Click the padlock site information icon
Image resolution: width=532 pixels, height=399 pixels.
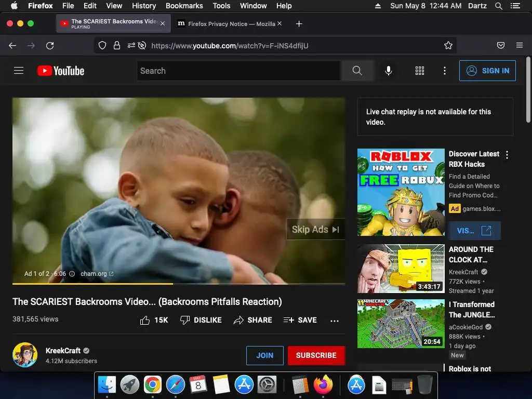pyautogui.click(x=117, y=46)
